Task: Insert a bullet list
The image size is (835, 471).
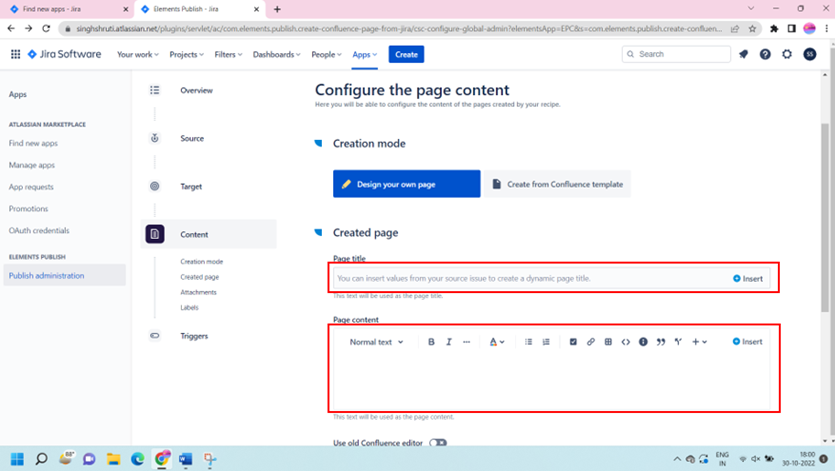Action: pyautogui.click(x=528, y=342)
